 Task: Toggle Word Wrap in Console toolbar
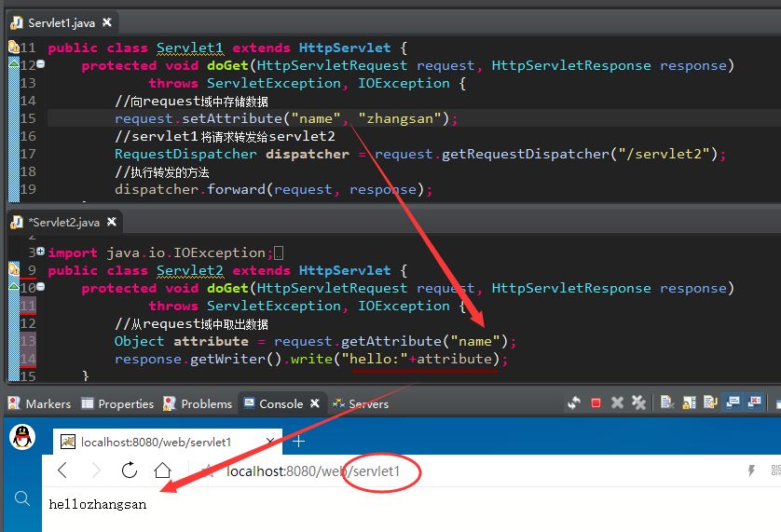click(711, 403)
